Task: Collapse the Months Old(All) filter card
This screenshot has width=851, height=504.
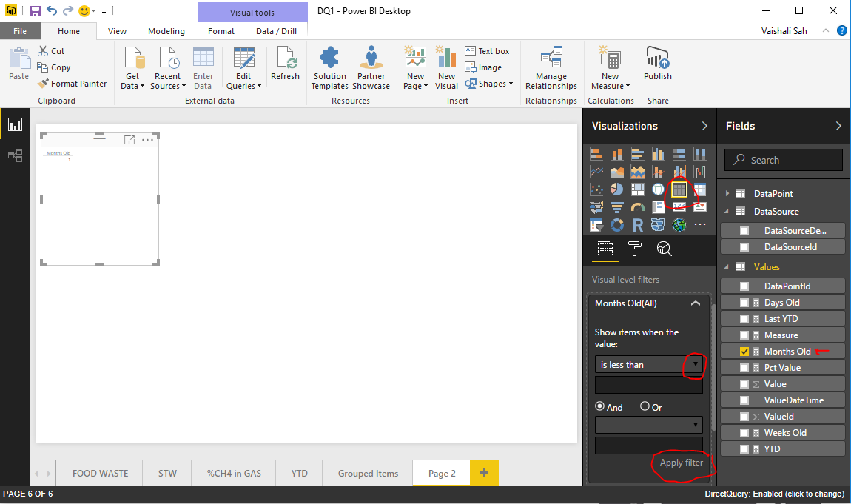Action: coord(696,303)
